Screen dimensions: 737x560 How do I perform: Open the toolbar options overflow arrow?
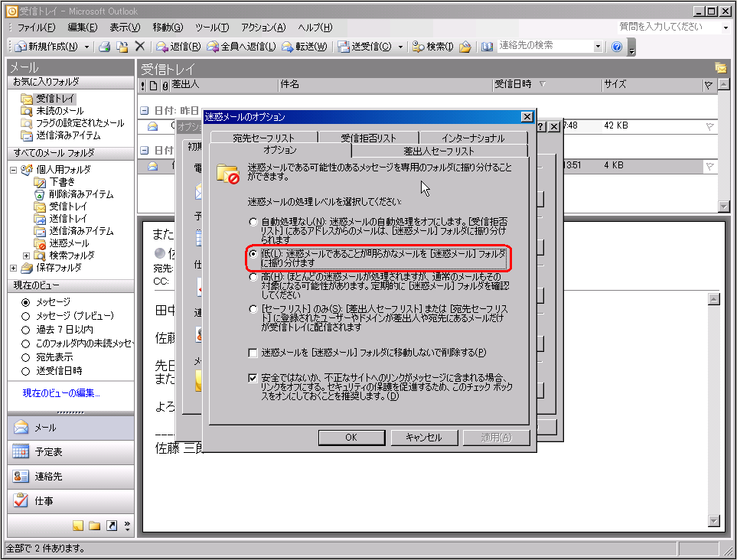[631, 48]
